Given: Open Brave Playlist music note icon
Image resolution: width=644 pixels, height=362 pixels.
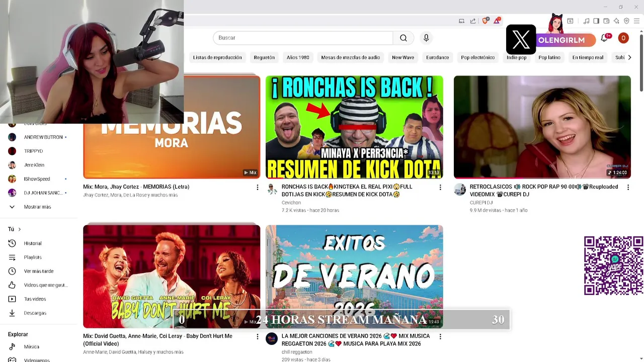Looking at the screenshot, I should click(x=586, y=21).
